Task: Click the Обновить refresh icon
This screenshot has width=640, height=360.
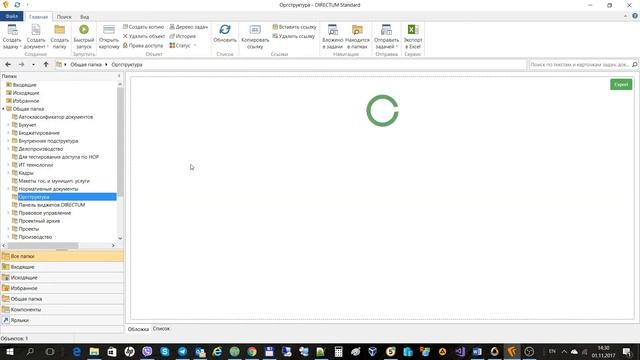Action: (x=225, y=30)
